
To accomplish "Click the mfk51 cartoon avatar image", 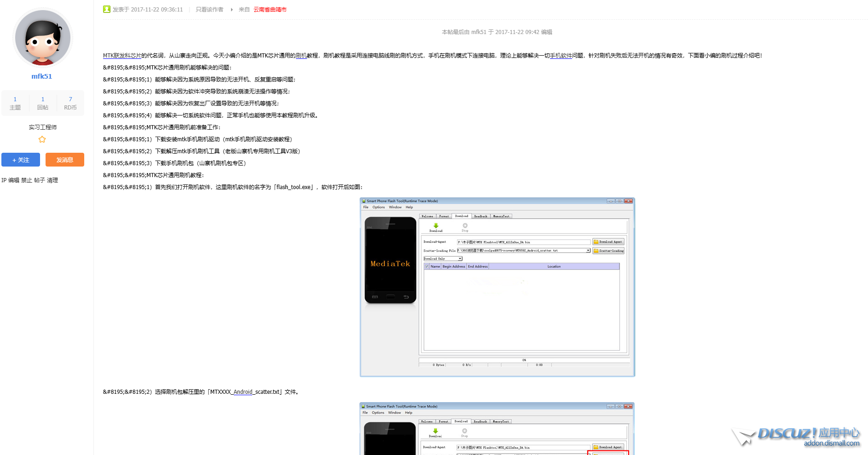I will pyautogui.click(x=43, y=38).
